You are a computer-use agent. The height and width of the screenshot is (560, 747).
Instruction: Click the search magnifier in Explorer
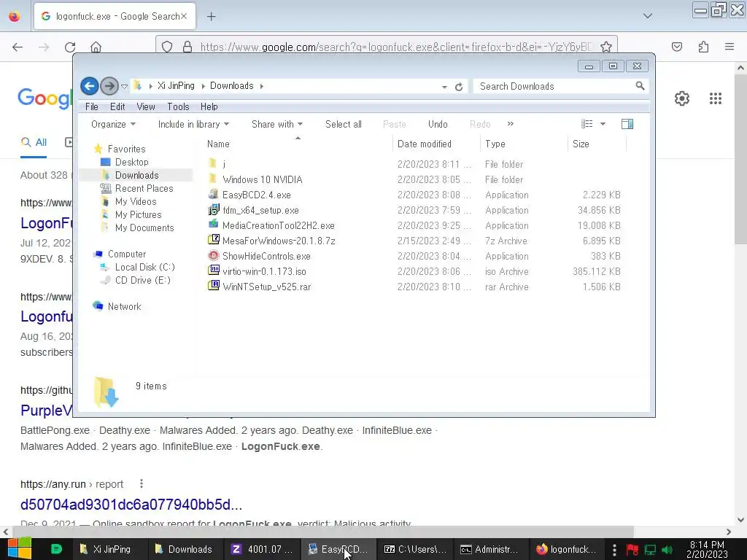(x=640, y=86)
